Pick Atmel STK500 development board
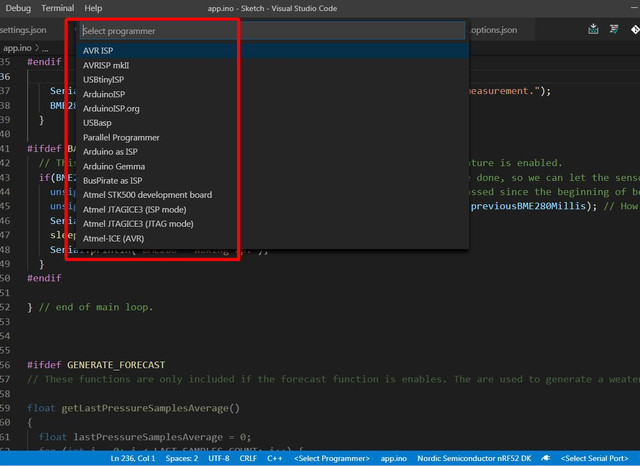 pyautogui.click(x=272, y=195)
